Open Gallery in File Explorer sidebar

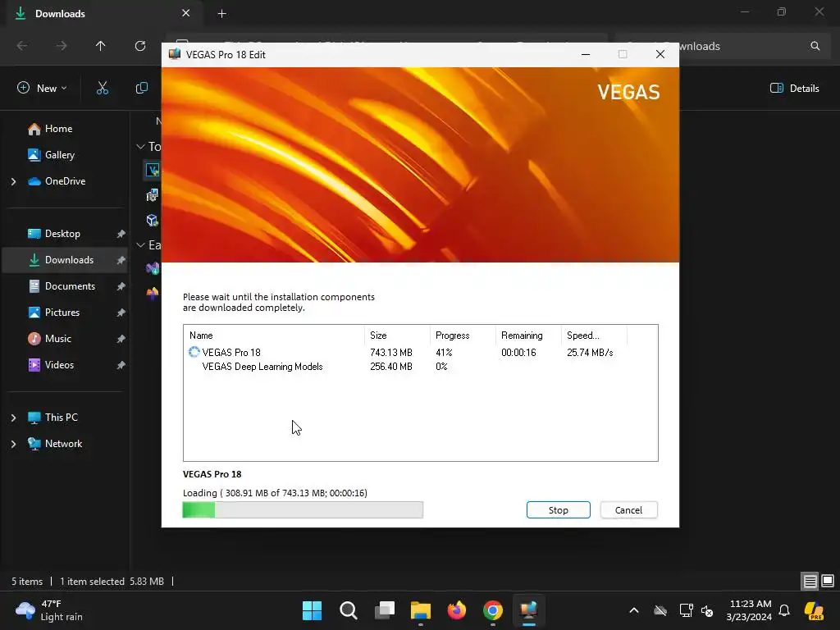tap(59, 155)
